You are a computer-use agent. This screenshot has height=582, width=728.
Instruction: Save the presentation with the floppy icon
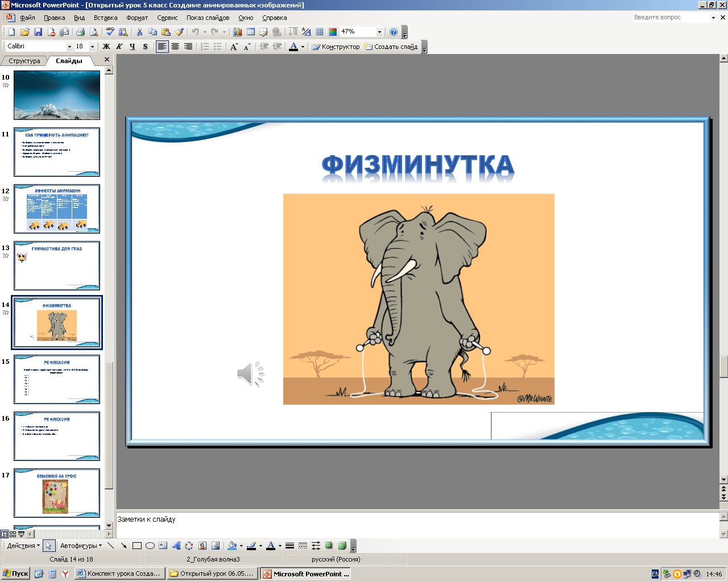point(38,32)
